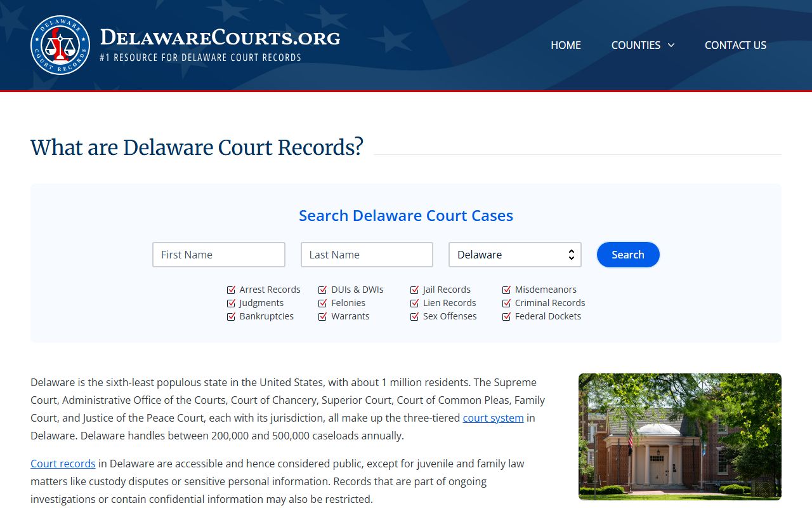Focus the First Name input field
Image resolution: width=812 pixels, height=508 pixels.
click(x=219, y=255)
